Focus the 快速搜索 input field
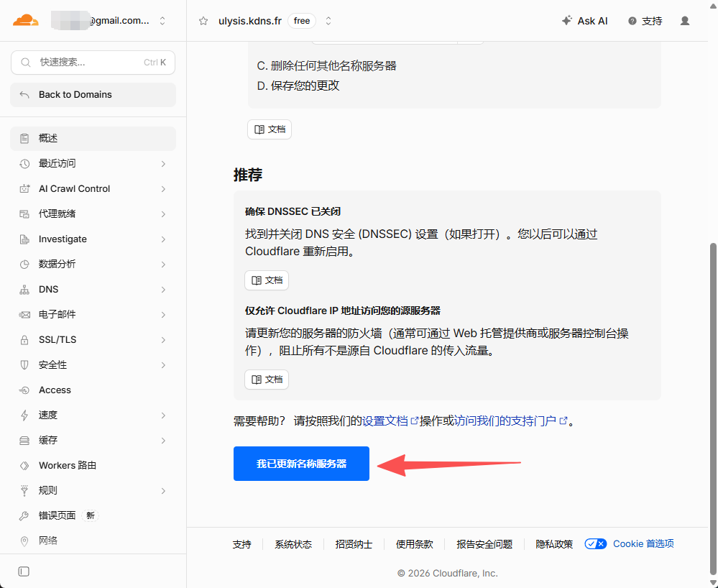Viewport: 718px width, 588px height. pos(93,63)
